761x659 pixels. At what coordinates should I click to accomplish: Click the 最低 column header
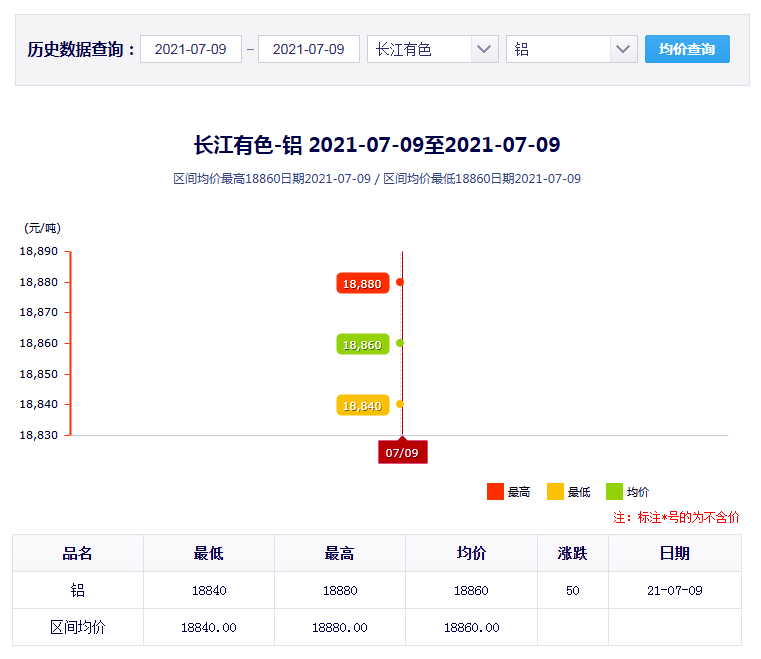click(x=209, y=553)
